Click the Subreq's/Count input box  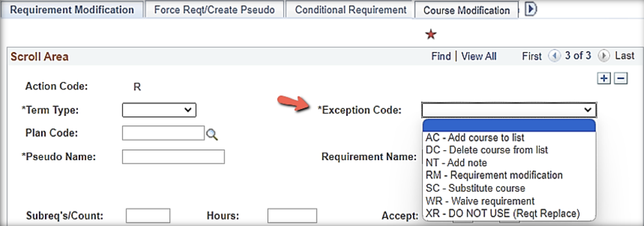(x=148, y=216)
